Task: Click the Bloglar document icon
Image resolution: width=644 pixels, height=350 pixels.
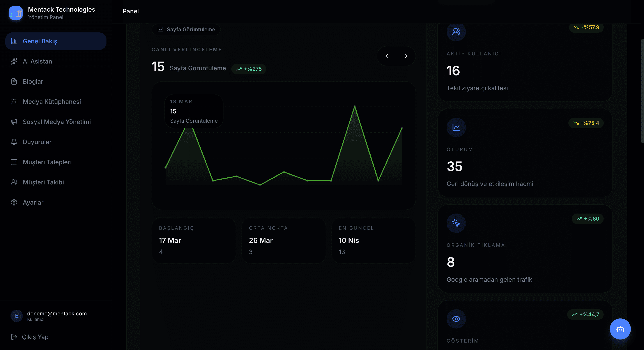Action: click(x=14, y=81)
